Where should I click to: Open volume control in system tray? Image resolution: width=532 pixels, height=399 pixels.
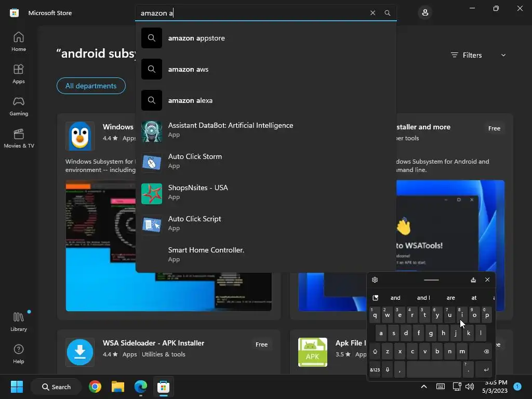[470, 387]
